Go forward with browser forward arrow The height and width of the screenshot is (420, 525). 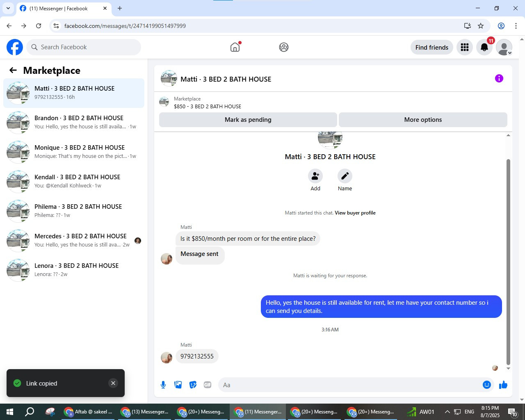pyautogui.click(x=24, y=26)
